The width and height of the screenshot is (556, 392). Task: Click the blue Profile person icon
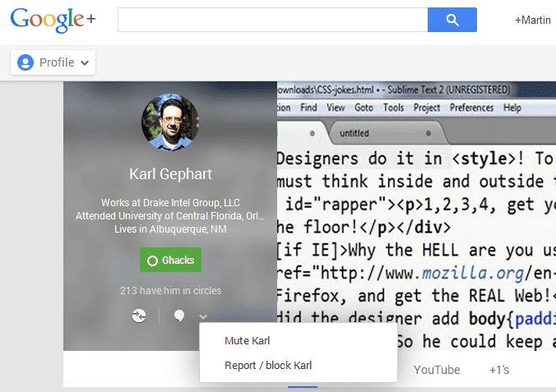coord(25,62)
